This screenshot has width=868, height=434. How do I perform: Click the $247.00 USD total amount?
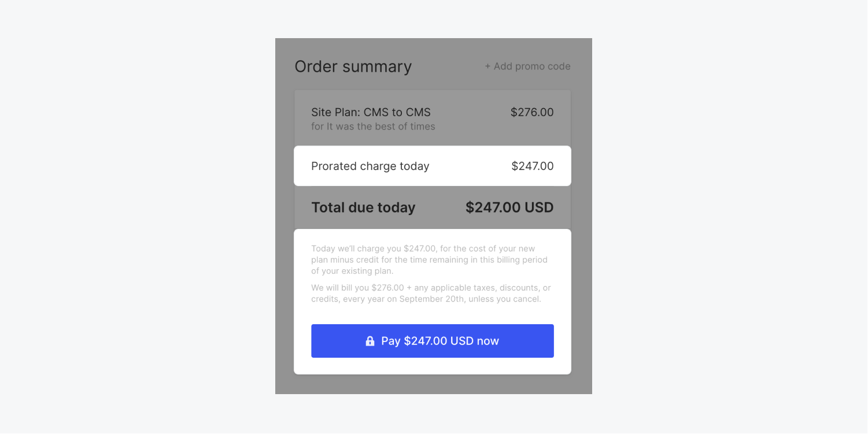point(509,207)
